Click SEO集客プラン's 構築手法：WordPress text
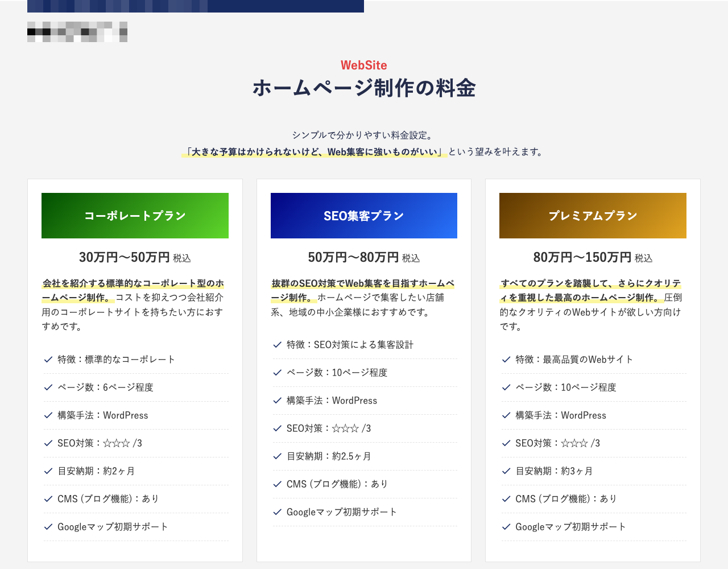Image resolution: width=728 pixels, height=569 pixels. [332, 401]
